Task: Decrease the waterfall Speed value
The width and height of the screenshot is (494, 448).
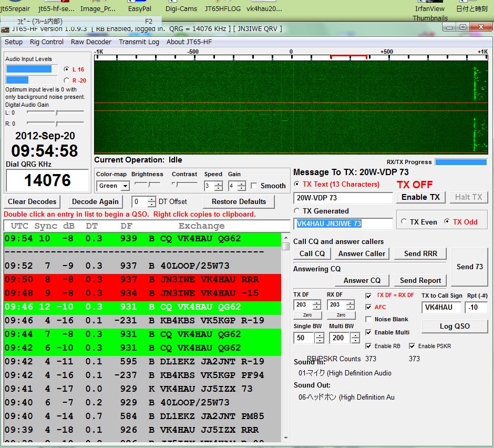Action: (218, 188)
